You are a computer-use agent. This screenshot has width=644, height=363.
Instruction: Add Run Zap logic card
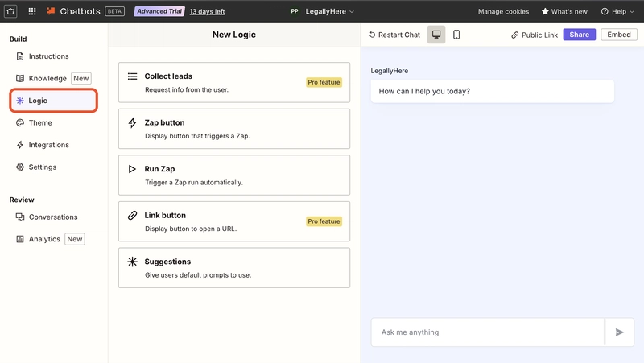pyautogui.click(x=234, y=175)
